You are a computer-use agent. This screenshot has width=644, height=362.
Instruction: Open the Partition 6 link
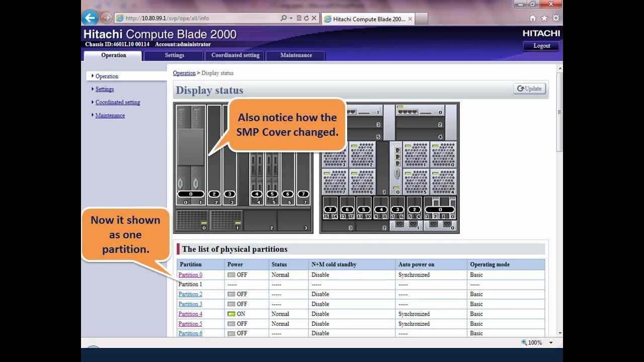click(190, 333)
